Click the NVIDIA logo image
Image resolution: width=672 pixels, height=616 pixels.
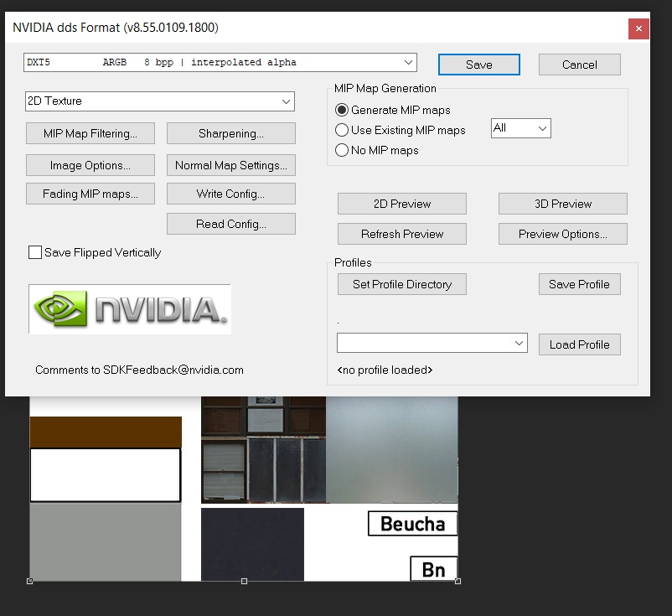click(x=130, y=309)
